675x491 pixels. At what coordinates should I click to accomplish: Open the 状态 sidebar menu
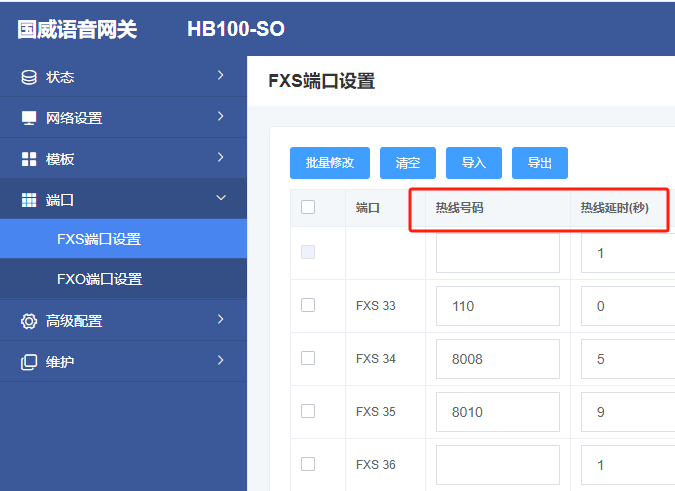(x=123, y=77)
